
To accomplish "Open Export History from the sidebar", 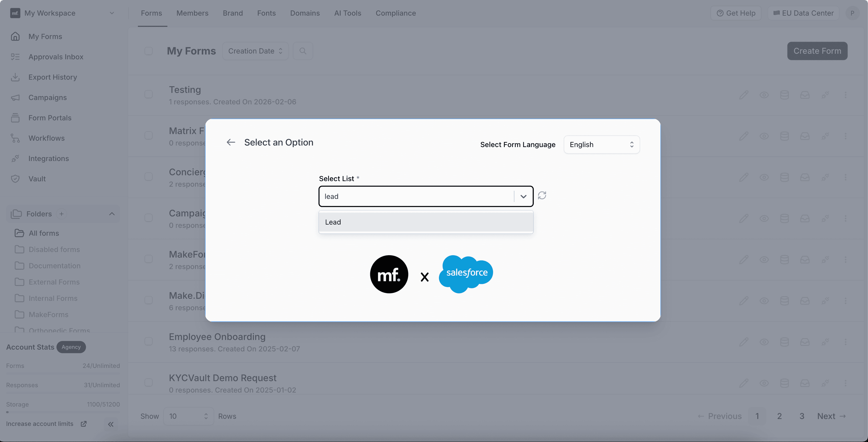I will tap(53, 77).
